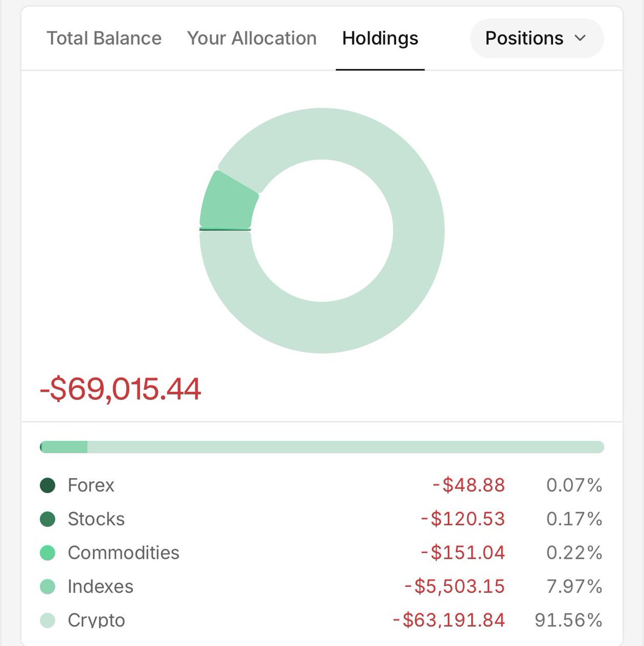Click the 0.07% Forex percentage

pos(574,486)
